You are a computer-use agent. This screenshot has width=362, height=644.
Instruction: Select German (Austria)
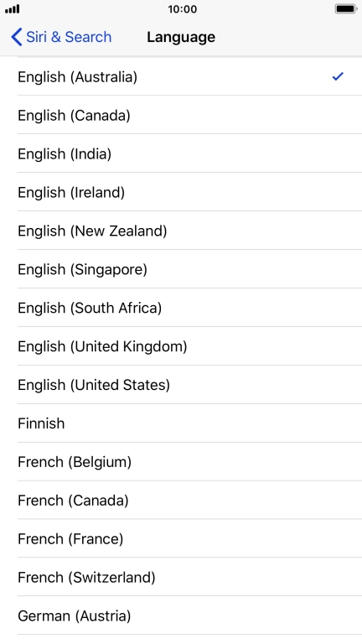coord(181,616)
